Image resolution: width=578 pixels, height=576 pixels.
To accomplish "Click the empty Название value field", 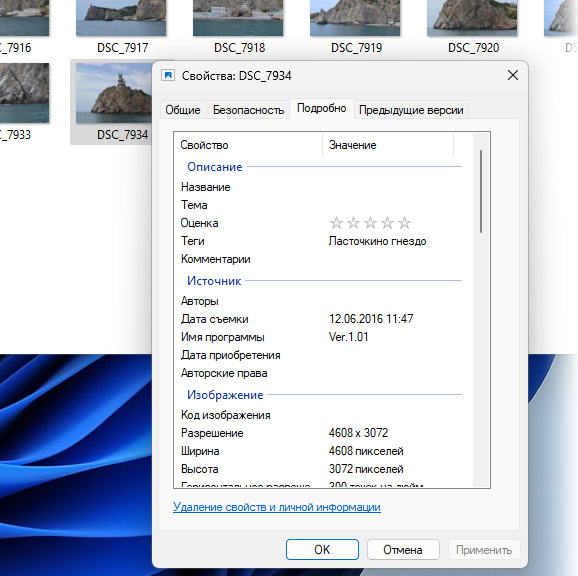I will pyautogui.click(x=394, y=187).
